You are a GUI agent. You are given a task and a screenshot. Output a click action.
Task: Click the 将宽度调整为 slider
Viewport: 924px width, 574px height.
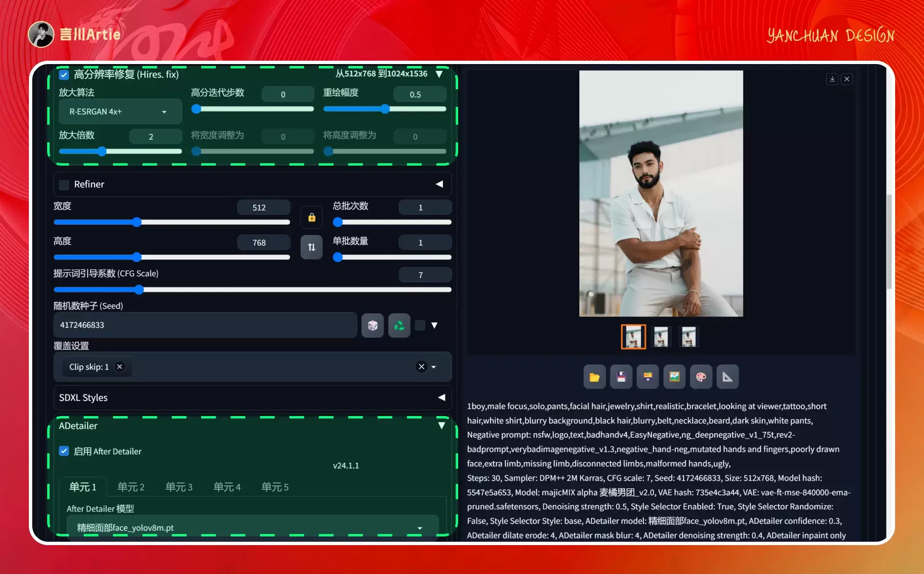(x=253, y=152)
